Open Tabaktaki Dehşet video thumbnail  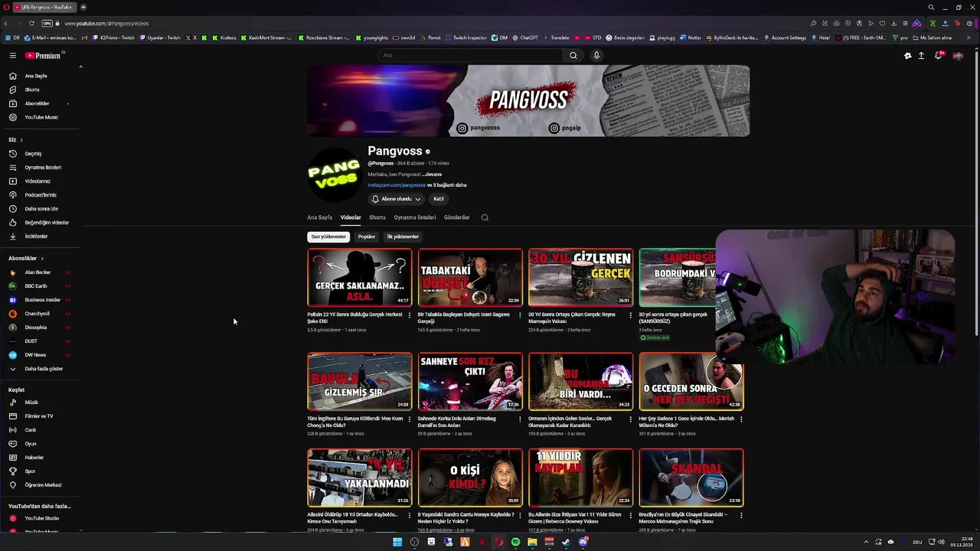pyautogui.click(x=470, y=277)
